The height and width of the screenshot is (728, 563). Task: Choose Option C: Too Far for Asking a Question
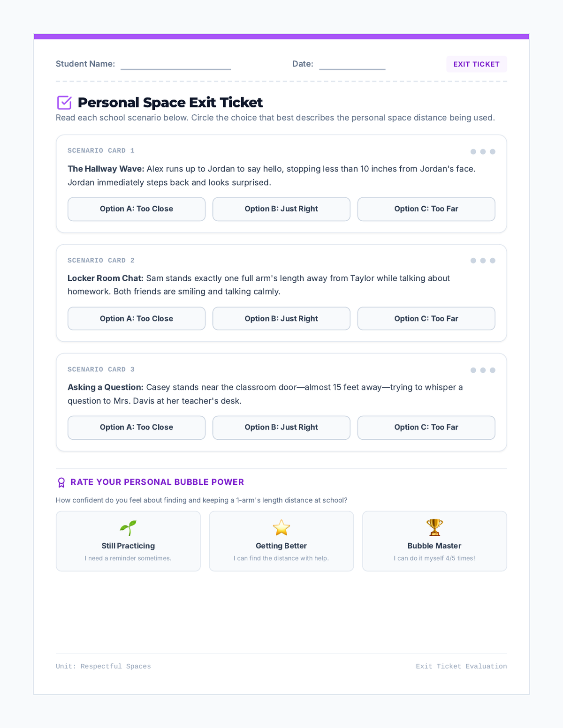(426, 428)
